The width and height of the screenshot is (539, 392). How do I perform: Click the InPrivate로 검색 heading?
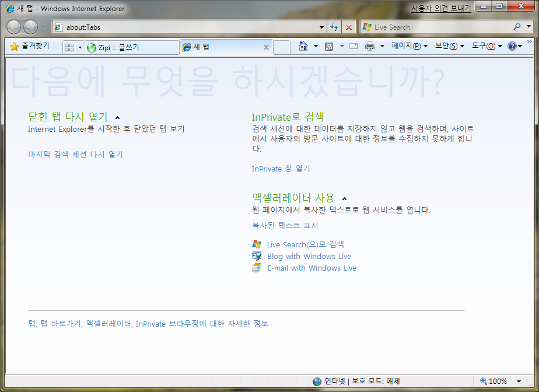click(x=288, y=117)
